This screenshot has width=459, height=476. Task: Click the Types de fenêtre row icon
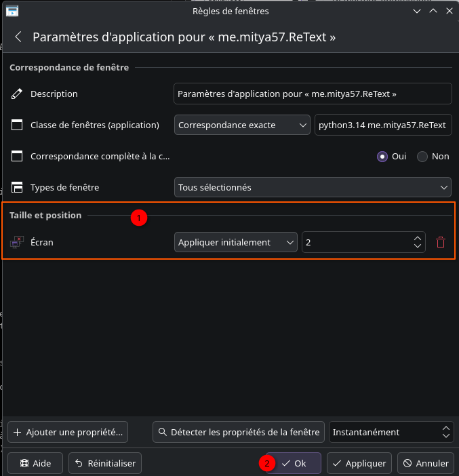click(x=17, y=187)
